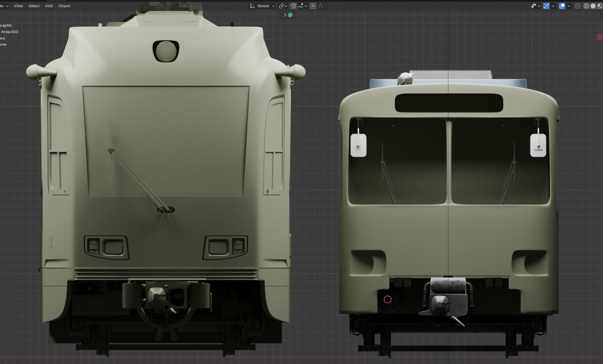
Task: Open the Object menu
Action: tap(64, 6)
